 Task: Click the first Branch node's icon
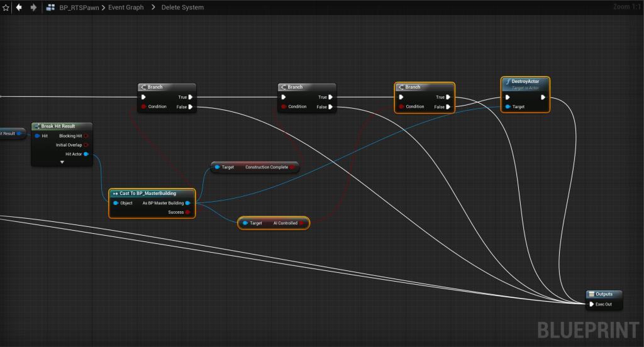(x=143, y=87)
